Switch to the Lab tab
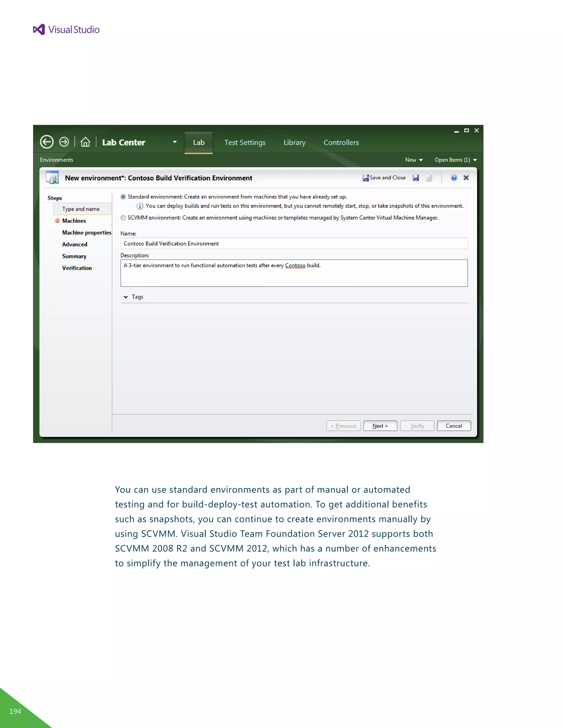Viewport: 563px width, 728px height. [x=199, y=142]
